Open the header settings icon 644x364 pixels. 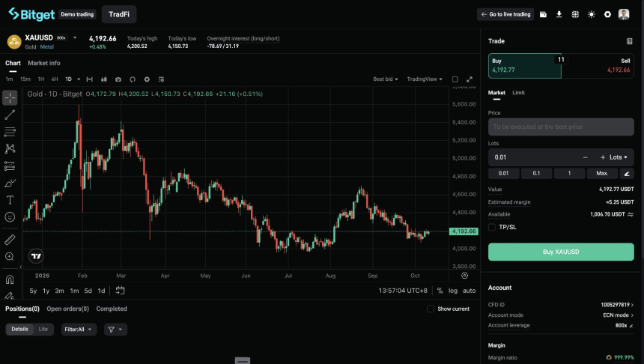click(607, 14)
